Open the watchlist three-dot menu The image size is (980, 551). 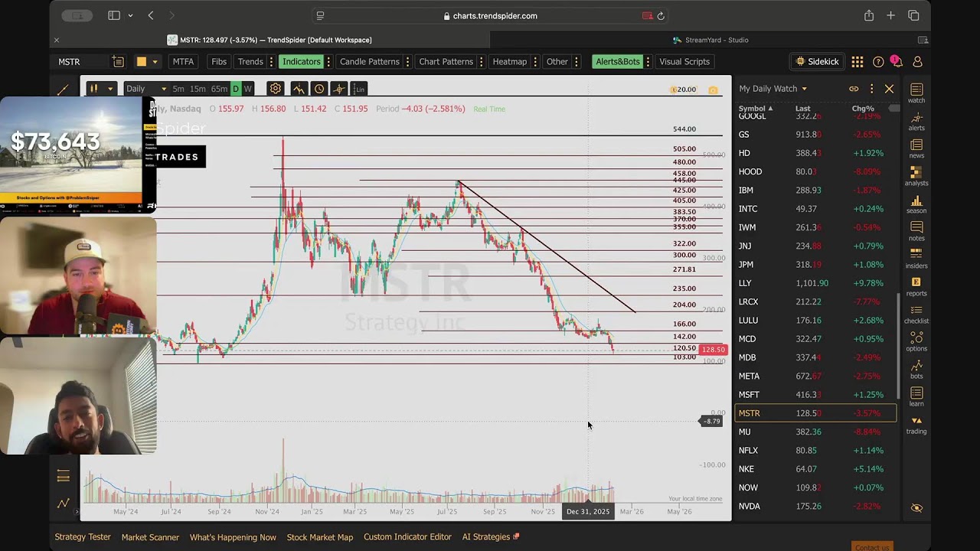(x=871, y=89)
